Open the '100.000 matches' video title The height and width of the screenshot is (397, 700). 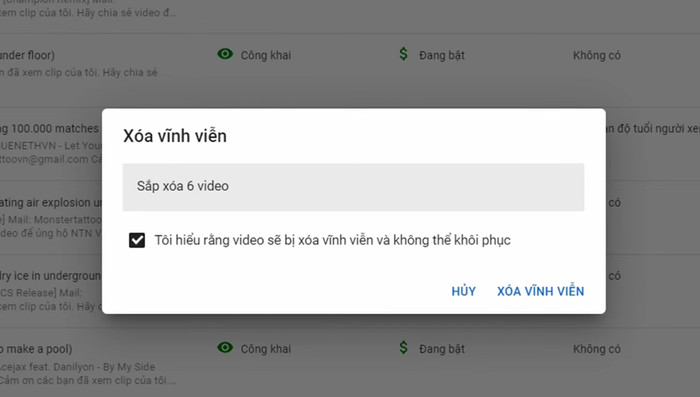[x=50, y=129]
